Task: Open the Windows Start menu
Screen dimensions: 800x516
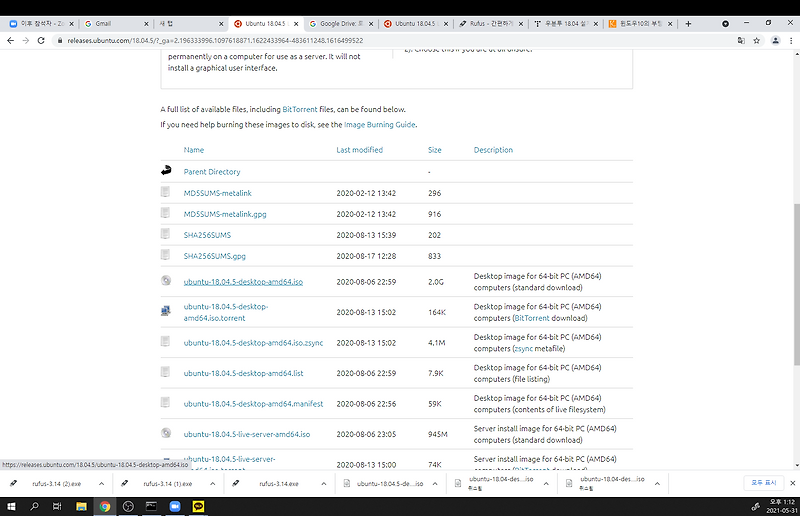Action: pyautogui.click(x=11, y=506)
